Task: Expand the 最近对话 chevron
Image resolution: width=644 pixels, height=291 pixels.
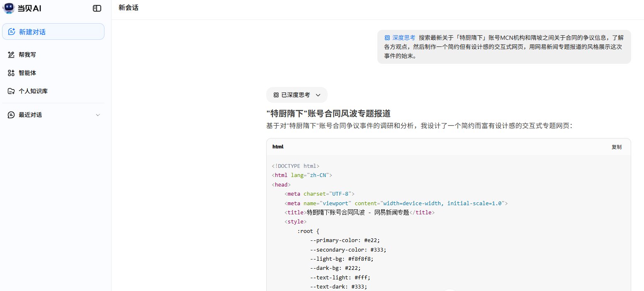Action: tap(98, 115)
